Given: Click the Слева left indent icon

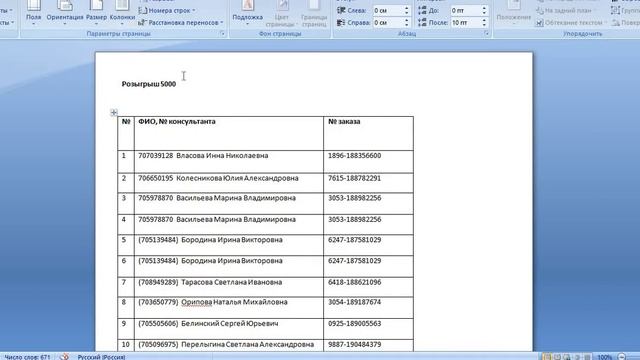Looking at the screenshot, I should [x=341, y=10].
